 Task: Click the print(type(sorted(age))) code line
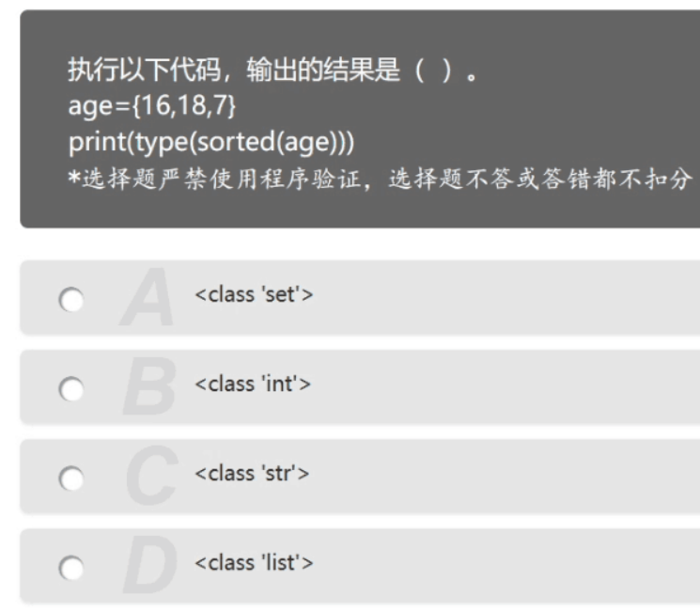[x=211, y=143]
